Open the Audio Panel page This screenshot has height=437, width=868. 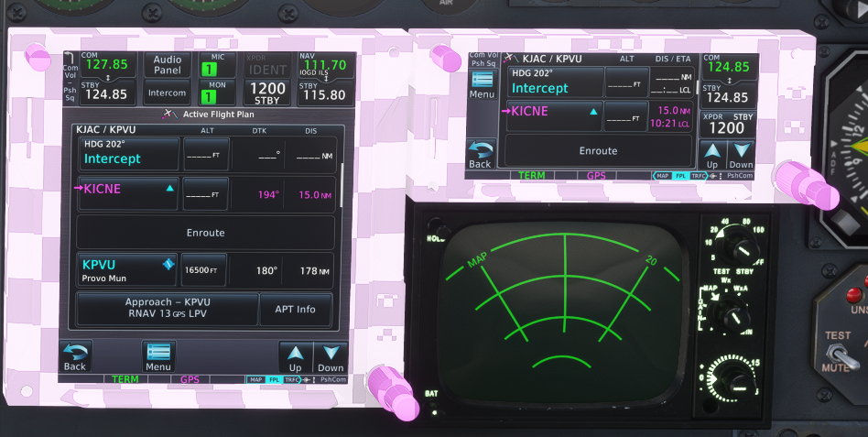pos(167,64)
